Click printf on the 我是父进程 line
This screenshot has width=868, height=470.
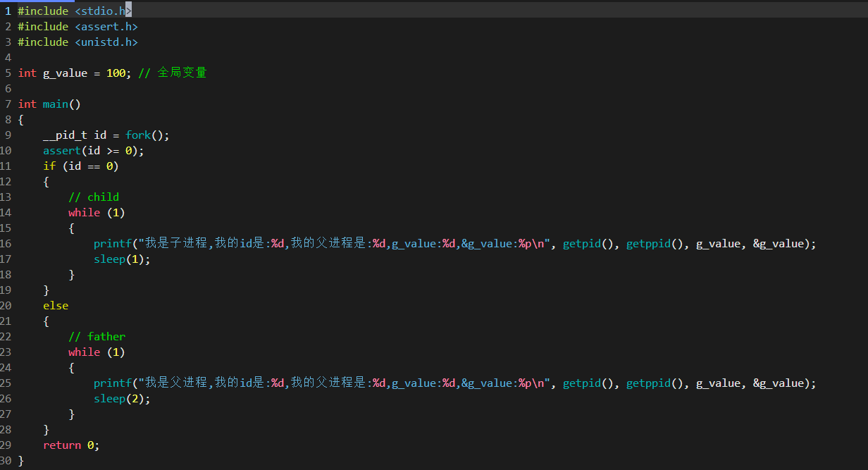coord(113,383)
